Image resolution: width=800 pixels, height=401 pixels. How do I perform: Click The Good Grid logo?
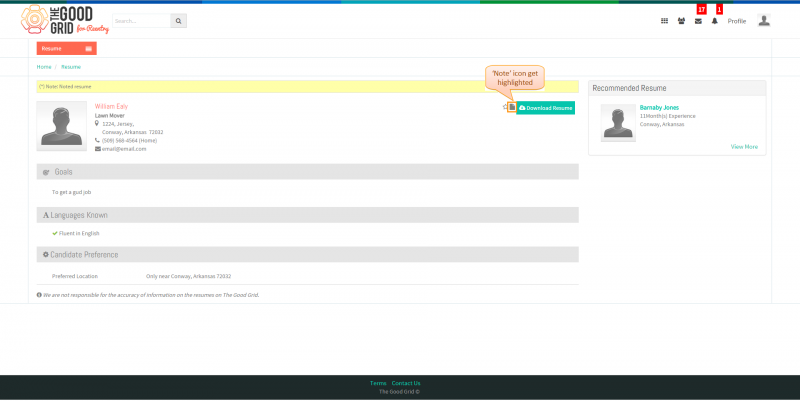click(65, 20)
